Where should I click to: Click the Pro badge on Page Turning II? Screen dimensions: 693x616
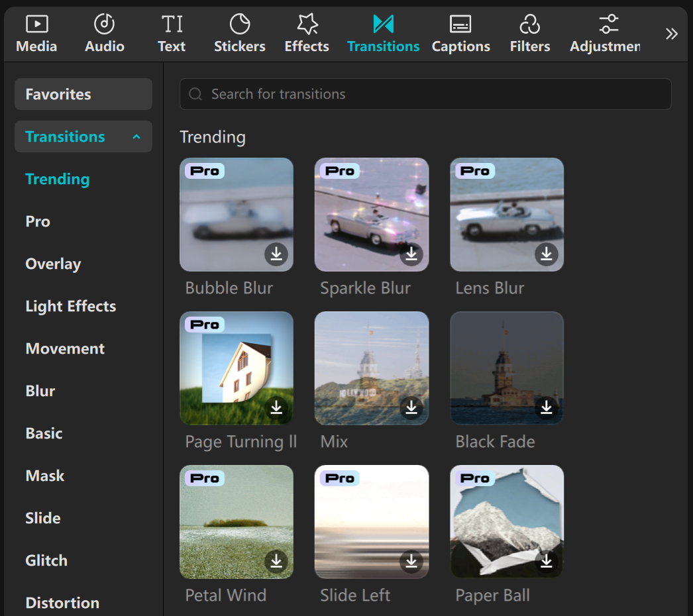205,325
